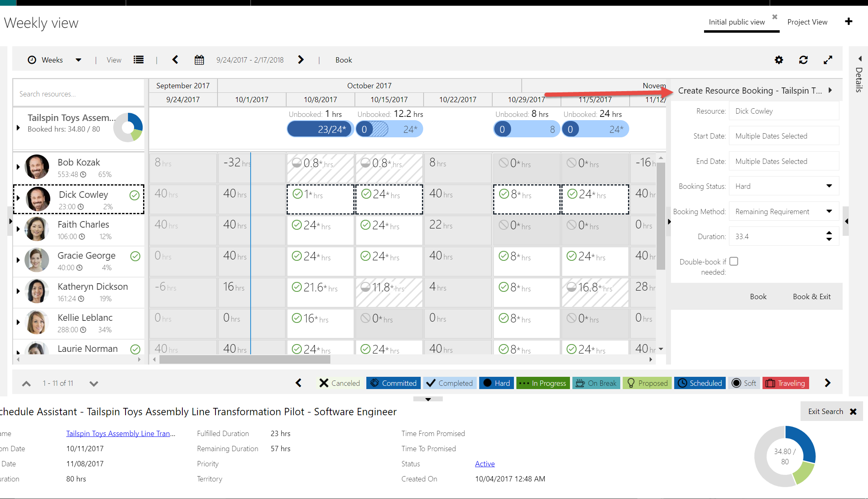Open the calendar date picker icon
868x499 pixels.
coord(199,60)
